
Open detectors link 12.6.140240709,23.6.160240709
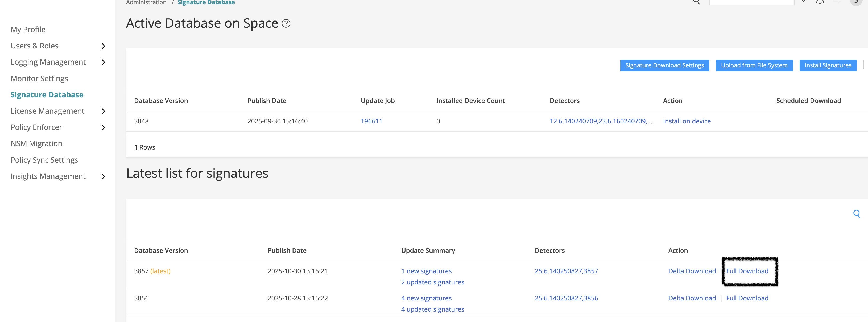tap(601, 121)
